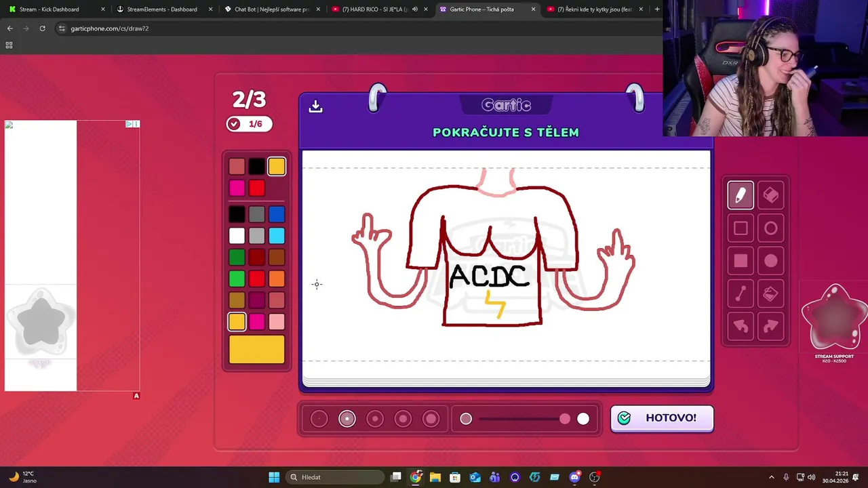Open Outlook from the taskbar

click(475, 477)
